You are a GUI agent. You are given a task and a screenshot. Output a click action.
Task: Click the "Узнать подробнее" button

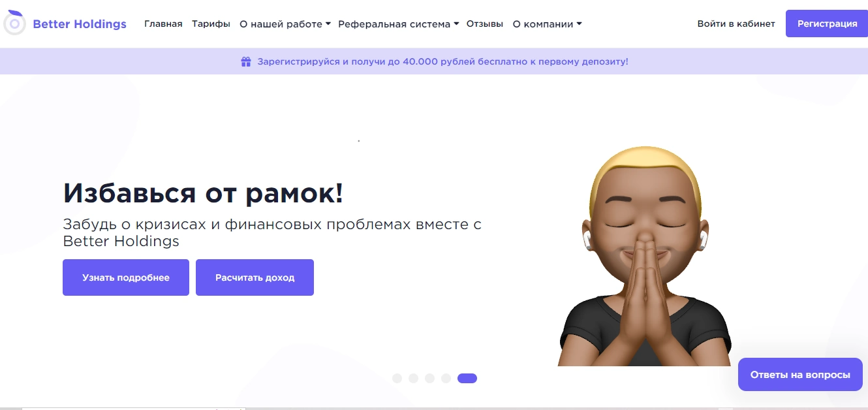pyautogui.click(x=126, y=277)
